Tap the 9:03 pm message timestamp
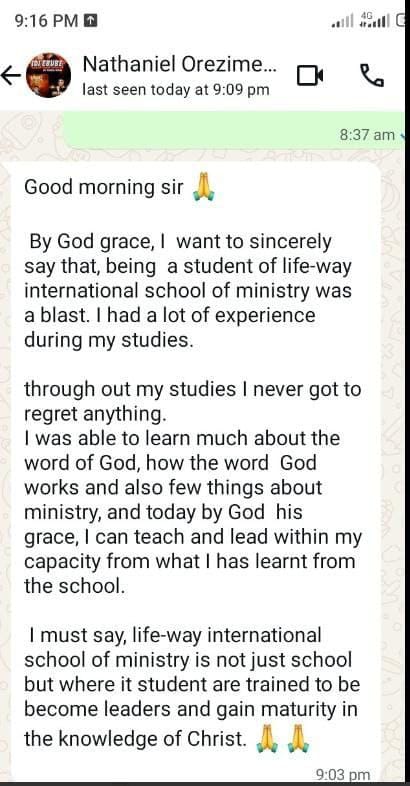Viewport: 410px width, 786px height. point(343,775)
